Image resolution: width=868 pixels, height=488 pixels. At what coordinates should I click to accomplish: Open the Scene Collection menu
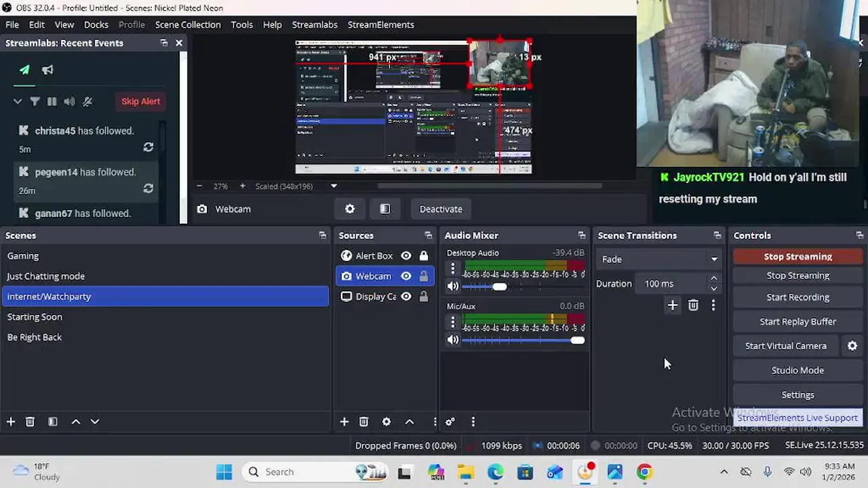(x=188, y=24)
